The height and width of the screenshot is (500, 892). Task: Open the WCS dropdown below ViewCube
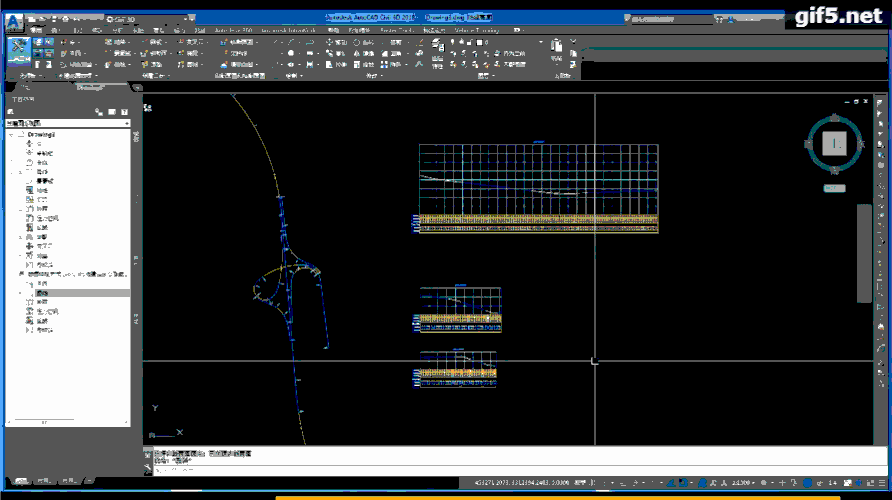click(835, 188)
